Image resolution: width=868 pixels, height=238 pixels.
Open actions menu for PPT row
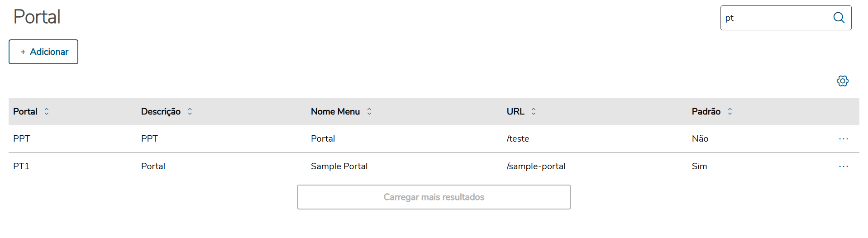click(843, 139)
